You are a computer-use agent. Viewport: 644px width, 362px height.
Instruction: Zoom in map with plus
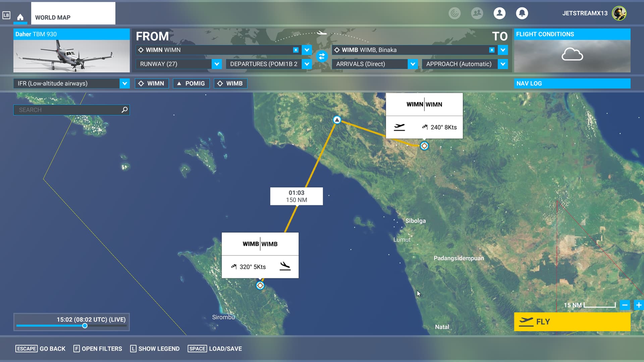pos(639,305)
